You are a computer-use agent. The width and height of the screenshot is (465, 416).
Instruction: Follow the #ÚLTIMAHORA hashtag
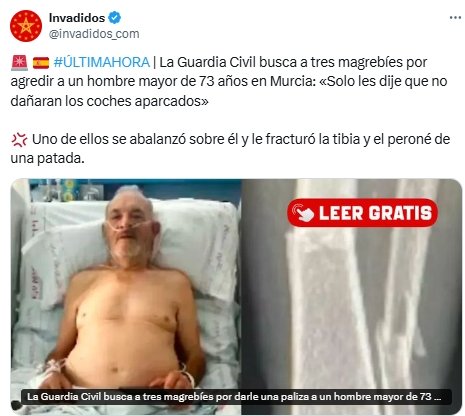[x=102, y=62]
